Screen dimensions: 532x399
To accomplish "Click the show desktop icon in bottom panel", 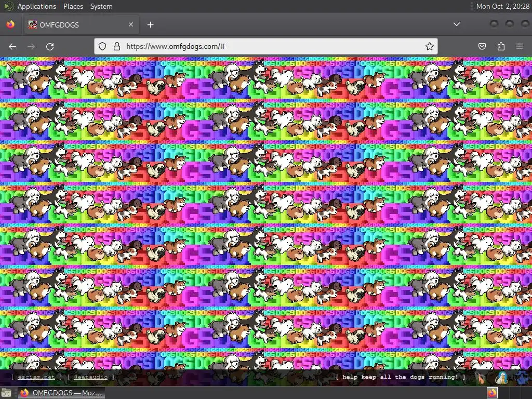I will click(6, 393).
